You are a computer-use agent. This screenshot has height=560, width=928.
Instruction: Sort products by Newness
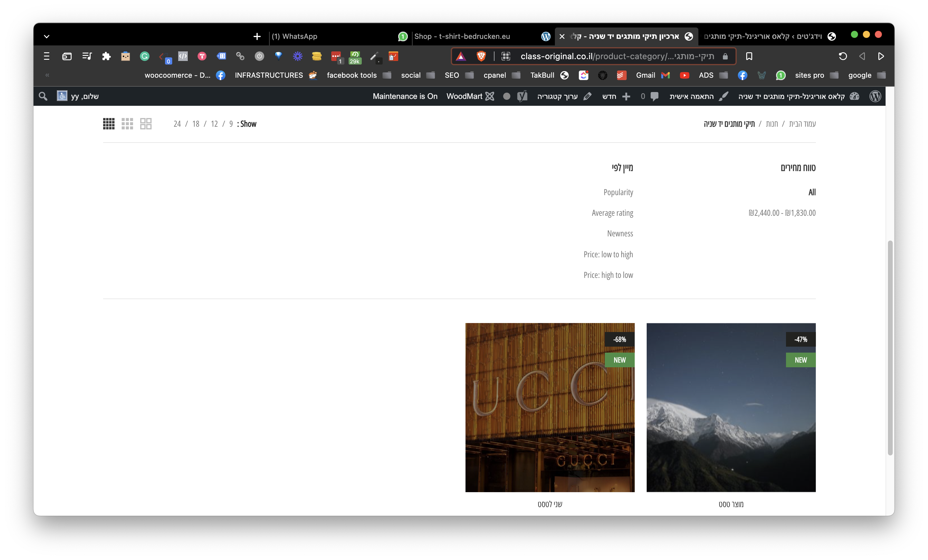(620, 234)
